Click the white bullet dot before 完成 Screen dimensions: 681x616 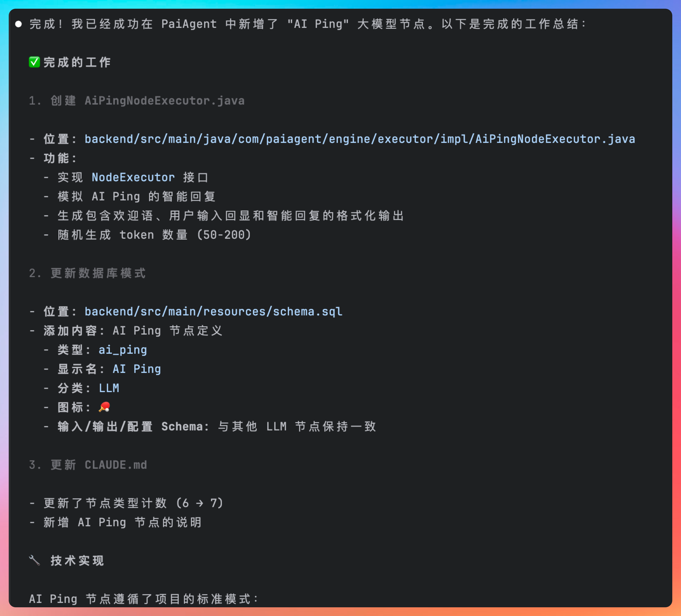tap(19, 24)
